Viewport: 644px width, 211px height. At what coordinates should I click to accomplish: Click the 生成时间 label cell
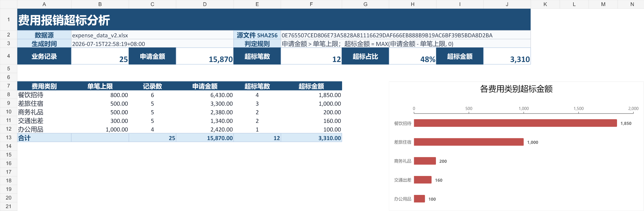(44, 44)
